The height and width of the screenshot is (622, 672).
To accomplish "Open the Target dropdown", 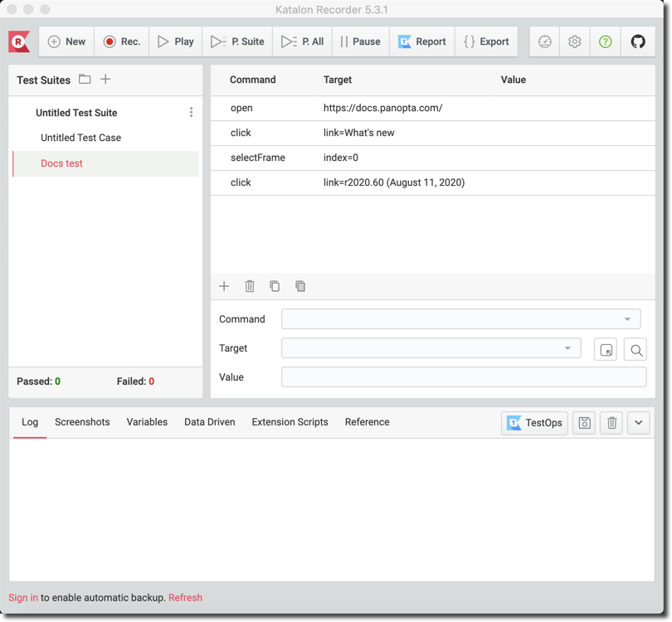I will [431, 348].
